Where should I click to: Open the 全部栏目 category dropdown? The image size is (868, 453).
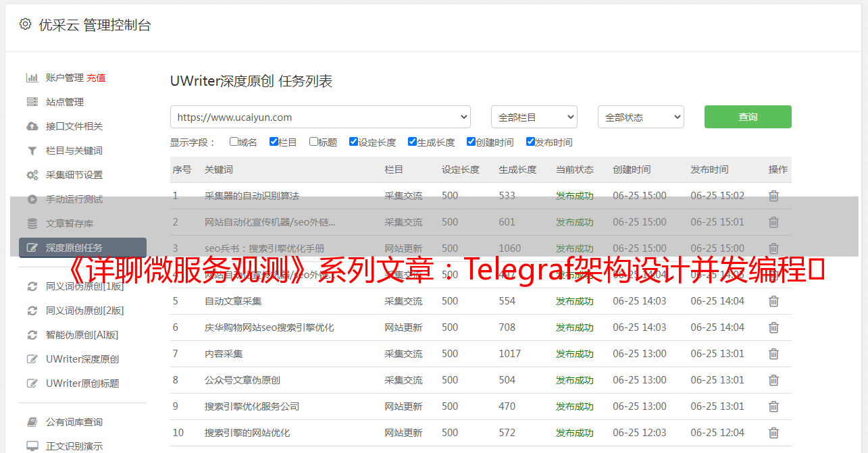point(534,117)
